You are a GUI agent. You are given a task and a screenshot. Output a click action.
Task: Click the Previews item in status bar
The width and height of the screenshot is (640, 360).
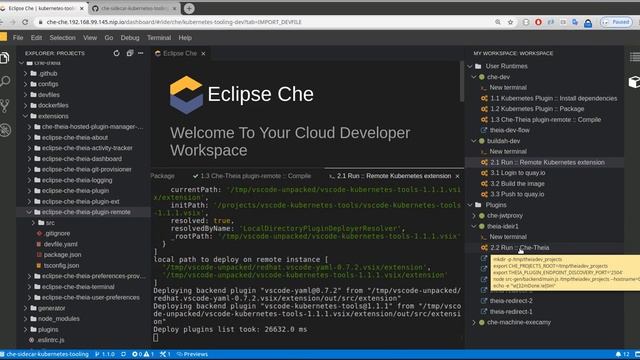pos(192,354)
